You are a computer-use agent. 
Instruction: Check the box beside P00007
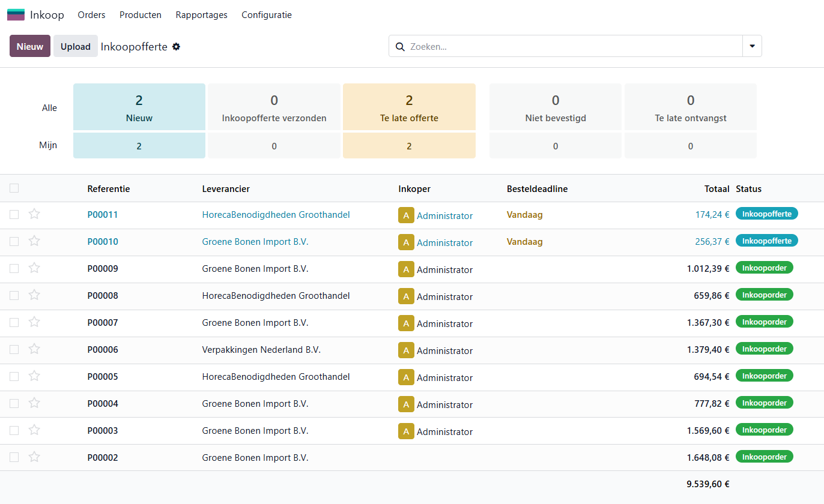[14, 322]
